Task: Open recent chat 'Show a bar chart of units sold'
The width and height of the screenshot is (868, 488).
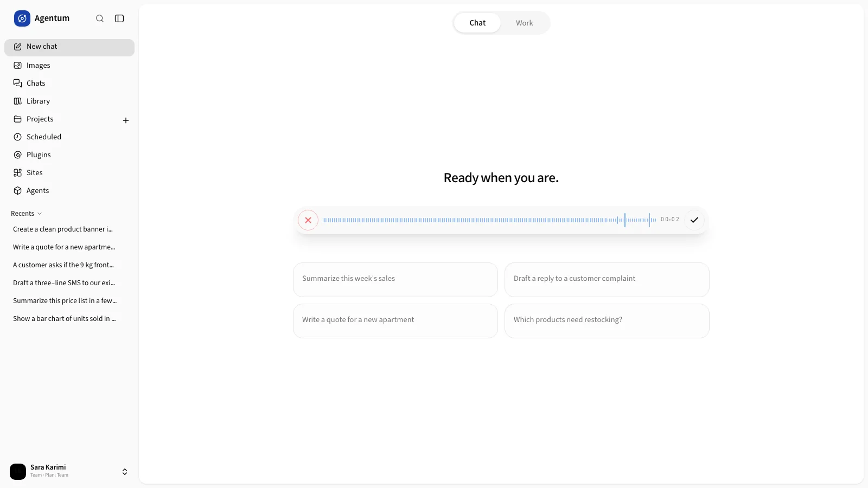Action: pyautogui.click(x=69, y=319)
